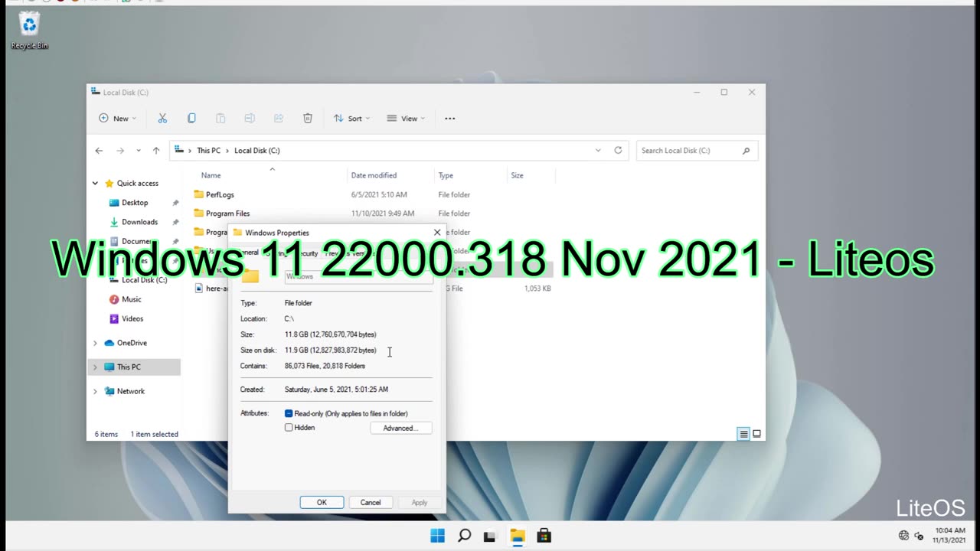The image size is (980, 551).
Task: Select Downloads in Quick access
Action: [x=139, y=222]
